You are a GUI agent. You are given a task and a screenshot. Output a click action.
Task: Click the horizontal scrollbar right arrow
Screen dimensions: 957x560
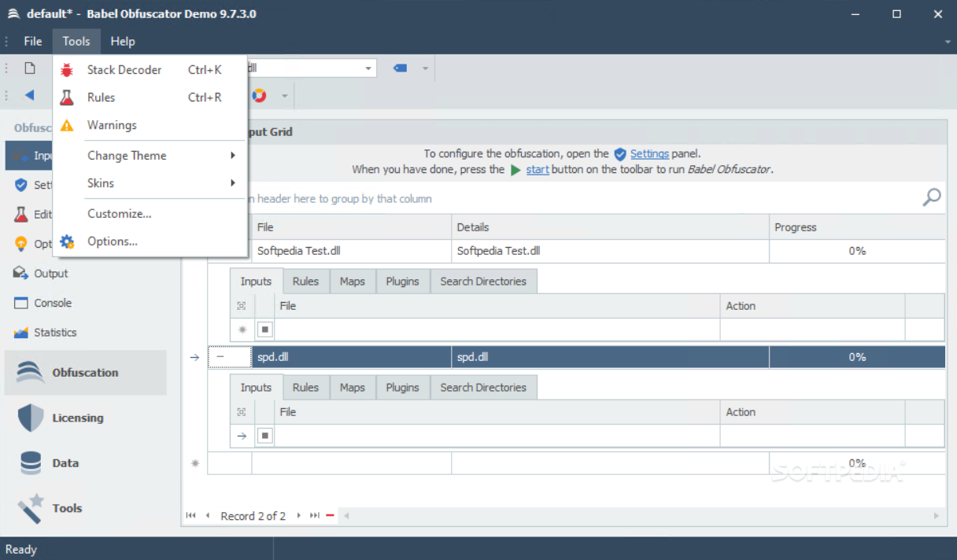click(937, 516)
